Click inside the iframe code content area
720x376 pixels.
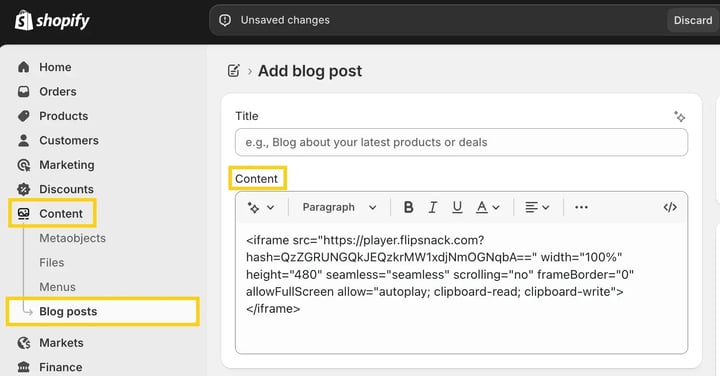[x=461, y=288]
